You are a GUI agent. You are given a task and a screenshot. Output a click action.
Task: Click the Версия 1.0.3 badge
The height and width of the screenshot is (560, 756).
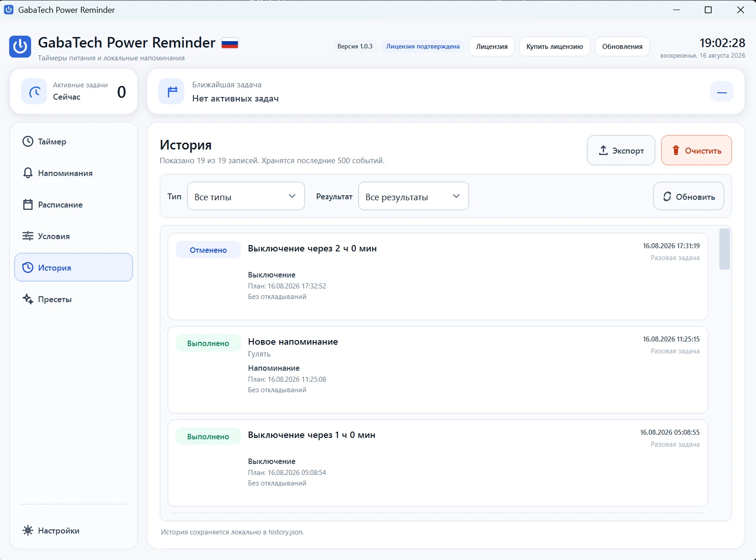click(355, 46)
